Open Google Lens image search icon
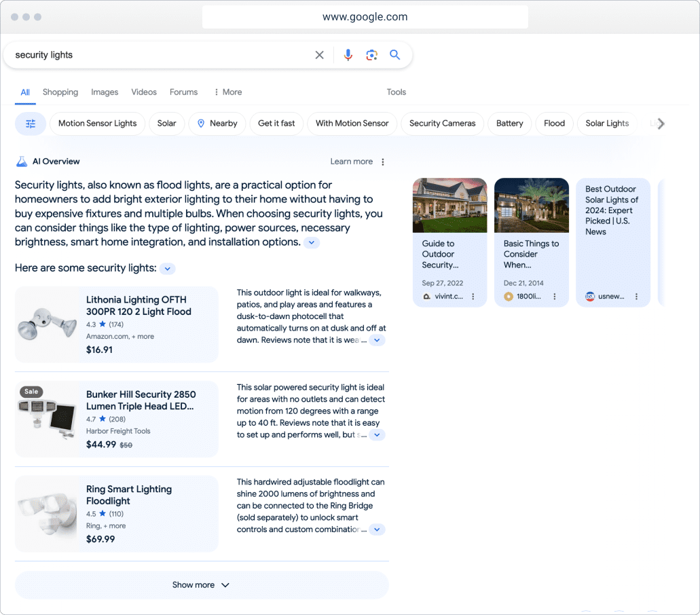Image resolution: width=700 pixels, height=615 pixels. tap(371, 55)
